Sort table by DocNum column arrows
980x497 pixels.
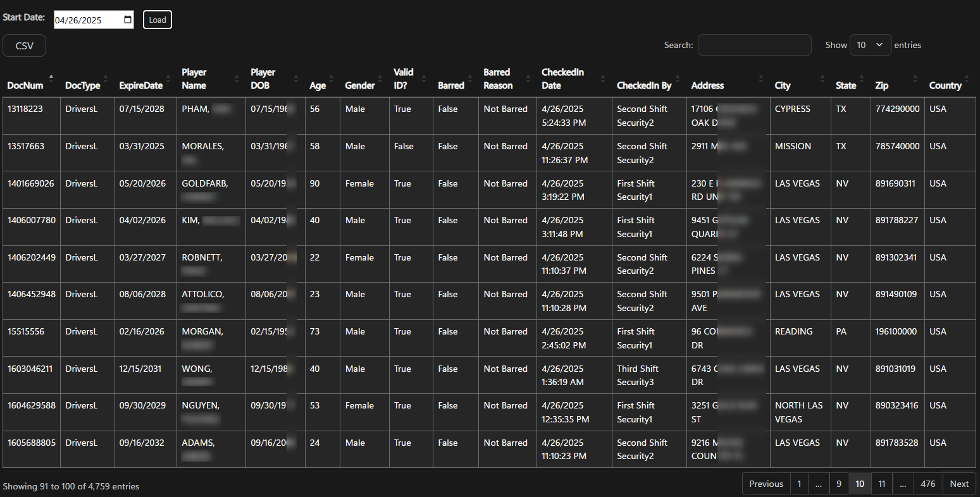click(x=51, y=79)
